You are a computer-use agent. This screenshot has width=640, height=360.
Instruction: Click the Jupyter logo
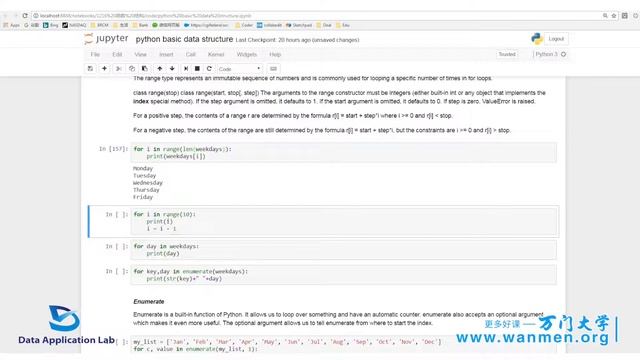pos(106,39)
